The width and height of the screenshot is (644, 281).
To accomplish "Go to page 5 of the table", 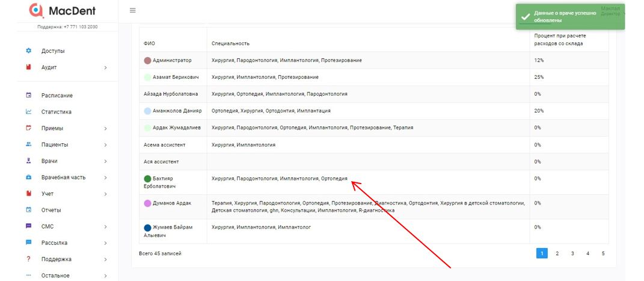I will [x=603, y=253].
